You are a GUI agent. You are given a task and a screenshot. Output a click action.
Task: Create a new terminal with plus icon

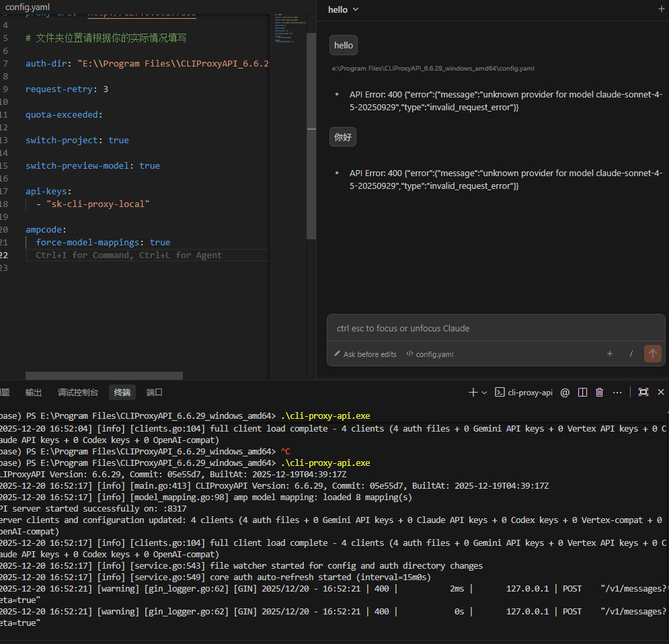click(473, 393)
